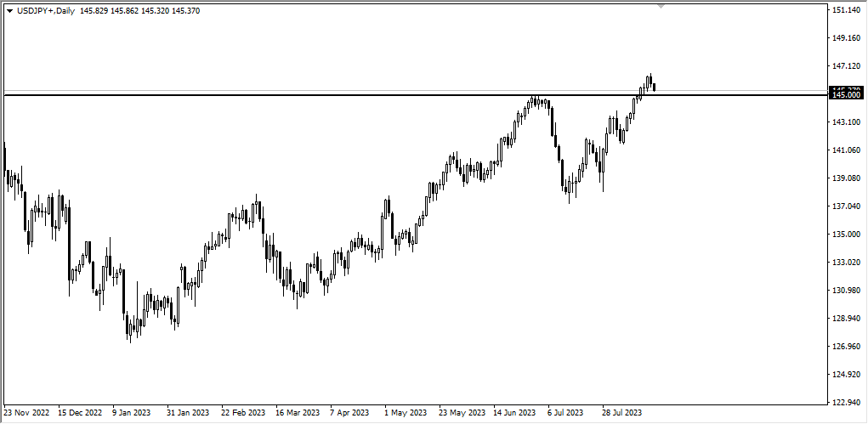
Task: Click the 145.000 price label on axis
Action: [847, 95]
